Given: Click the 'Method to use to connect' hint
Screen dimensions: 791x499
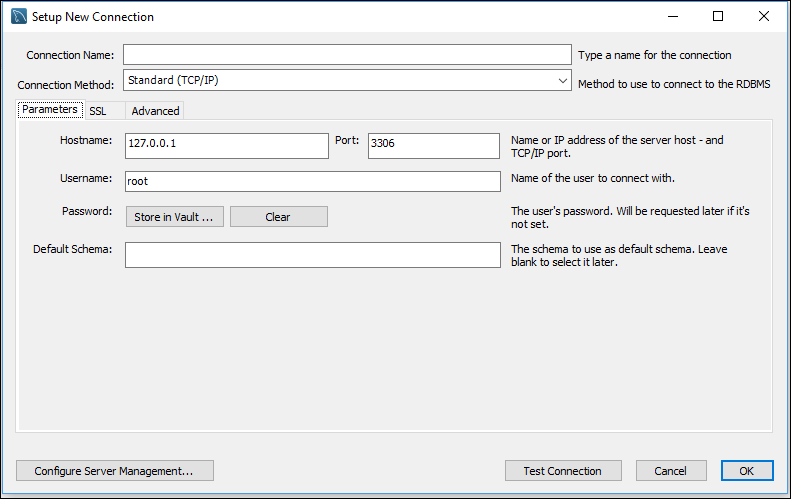Looking at the screenshot, I should (x=674, y=84).
